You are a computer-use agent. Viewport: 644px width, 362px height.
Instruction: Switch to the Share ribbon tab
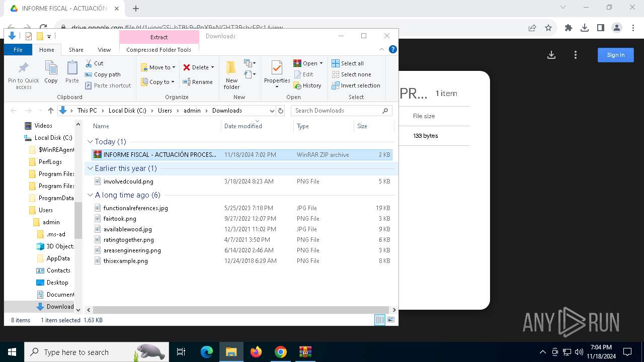tap(76, 50)
